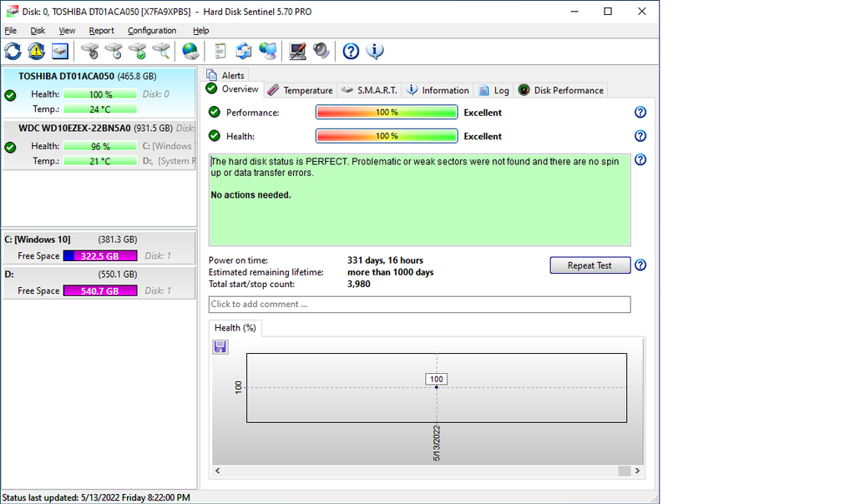
Task: Switch to the Temperature tab
Action: (x=301, y=90)
